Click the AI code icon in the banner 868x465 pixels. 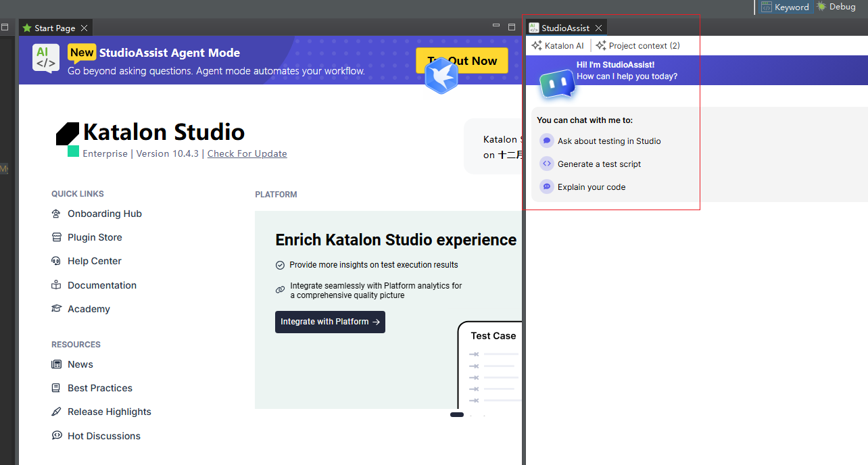pyautogui.click(x=45, y=58)
